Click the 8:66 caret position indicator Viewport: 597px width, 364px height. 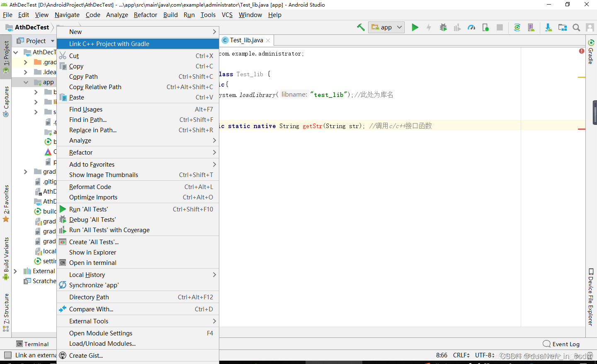(442, 355)
